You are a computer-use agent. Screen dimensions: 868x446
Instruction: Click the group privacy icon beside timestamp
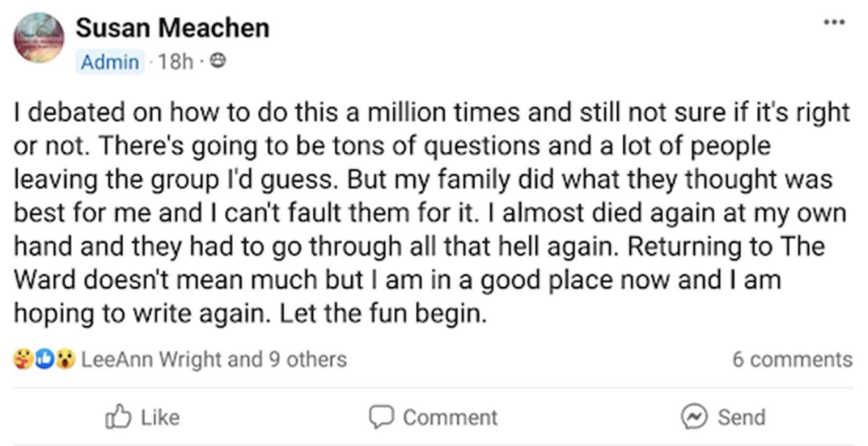[x=217, y=61]
